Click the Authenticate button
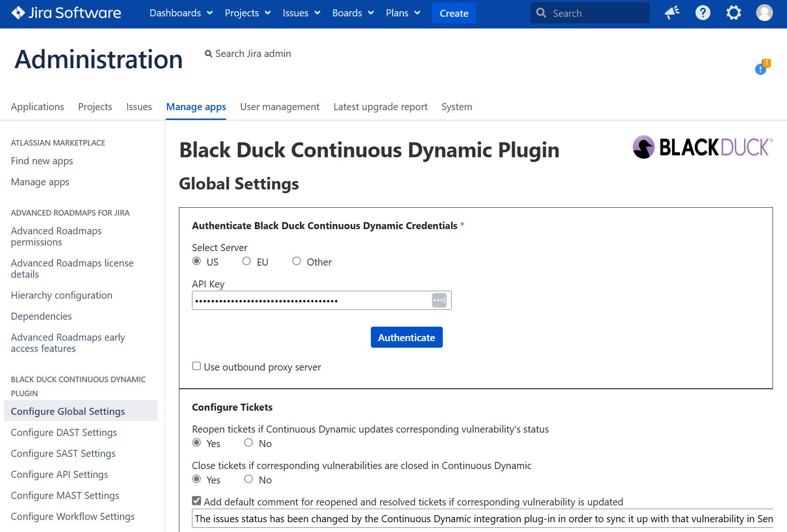787x532 pixels. pyautogui.click(x=407, y=337)
